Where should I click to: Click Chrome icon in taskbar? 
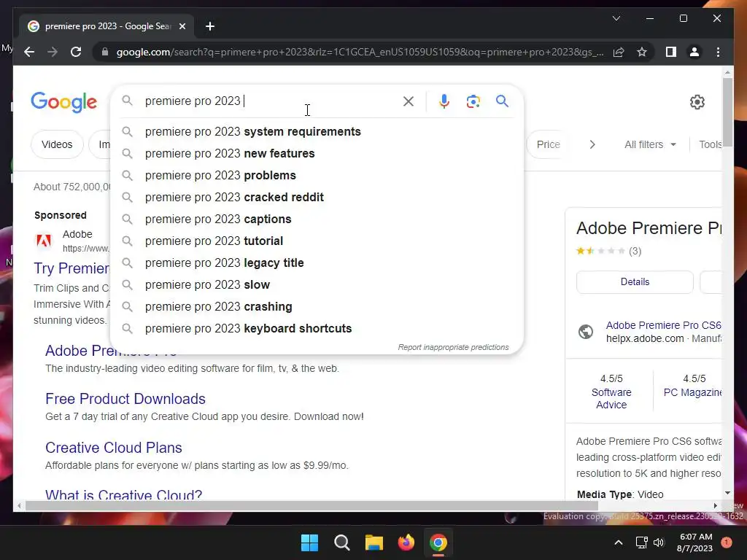click(x=438, y=542)
